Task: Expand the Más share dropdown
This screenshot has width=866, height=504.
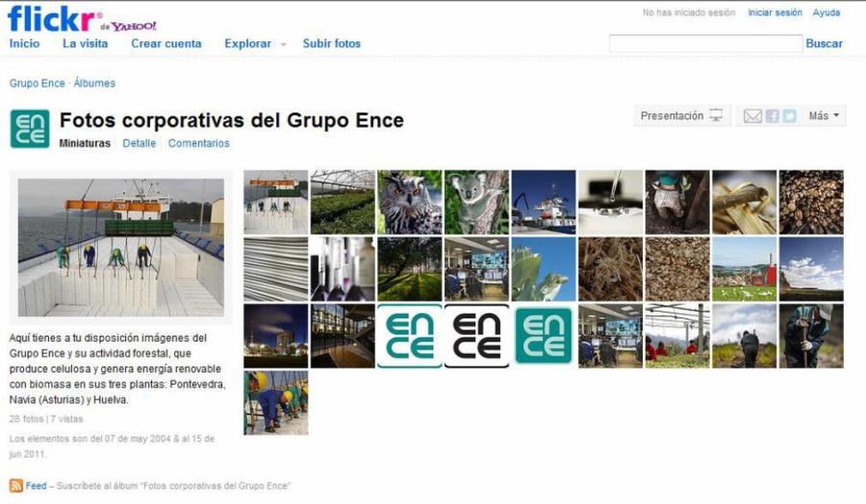Action: point(825,116)
